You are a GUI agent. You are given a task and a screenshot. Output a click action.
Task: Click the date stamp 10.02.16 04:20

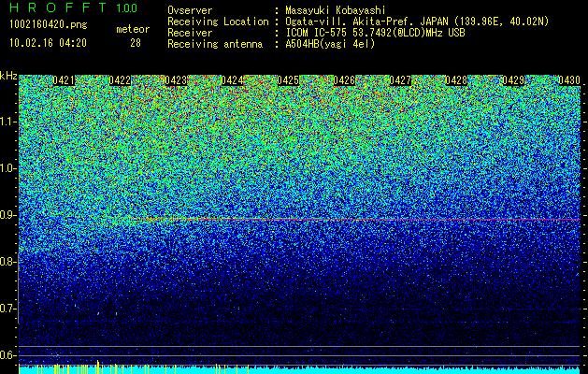[48, 43]
